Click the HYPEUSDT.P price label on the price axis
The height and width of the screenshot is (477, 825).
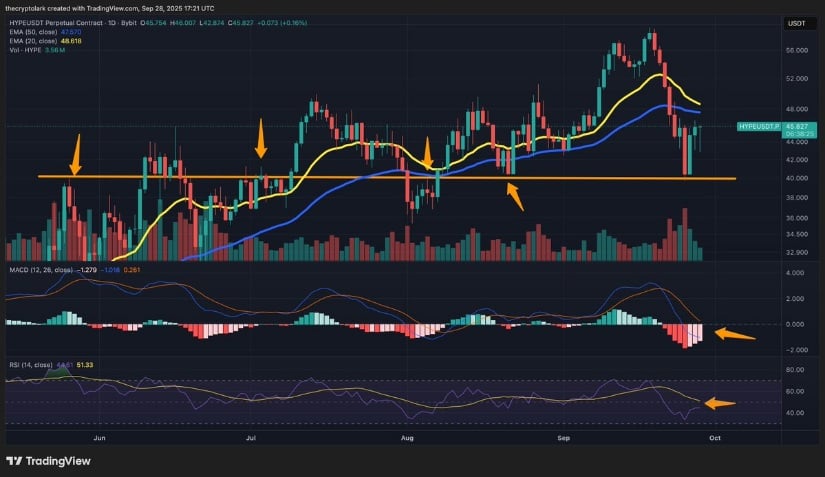[x=759, y=127]
